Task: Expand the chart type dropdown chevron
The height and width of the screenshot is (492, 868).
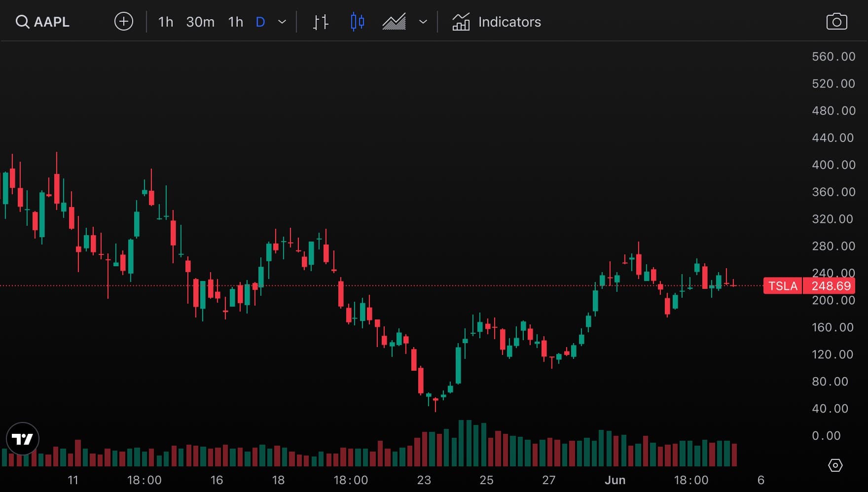Action: coord(423,22)
